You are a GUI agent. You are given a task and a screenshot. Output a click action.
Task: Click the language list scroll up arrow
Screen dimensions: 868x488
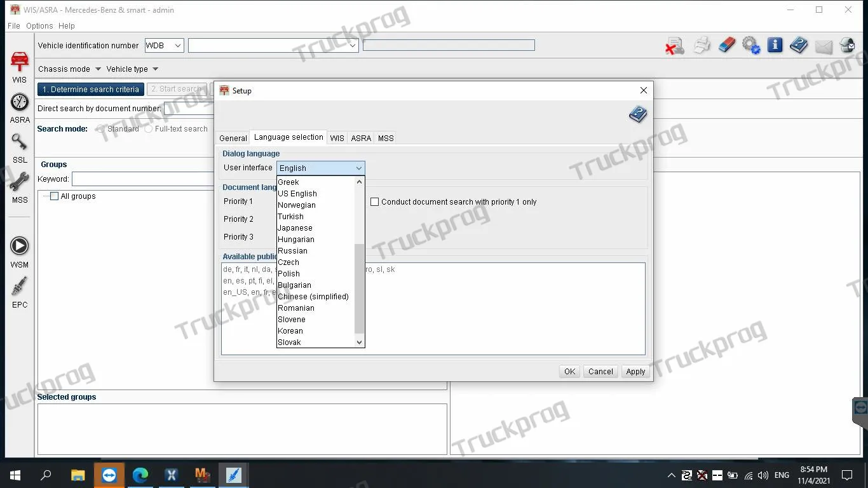(359, 182)
